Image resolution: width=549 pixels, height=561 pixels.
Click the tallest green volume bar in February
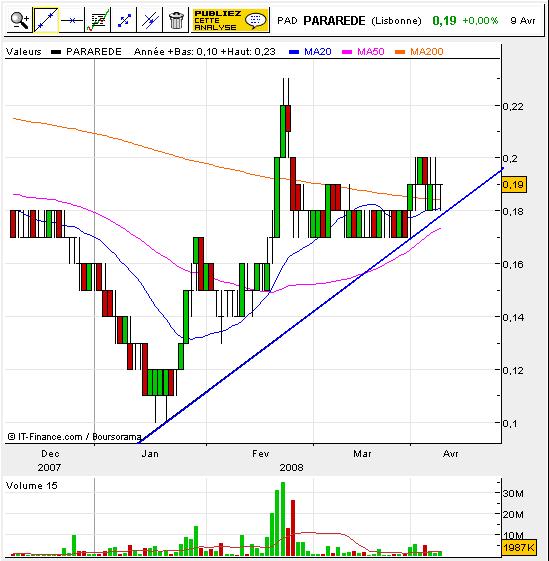283,518
